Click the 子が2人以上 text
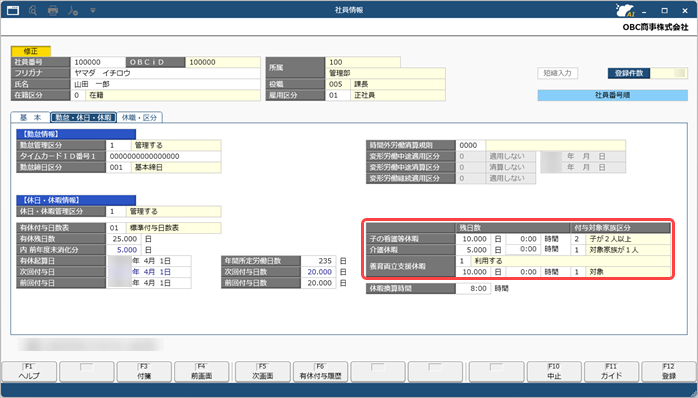The image size is (698, 398). (610, 239)
